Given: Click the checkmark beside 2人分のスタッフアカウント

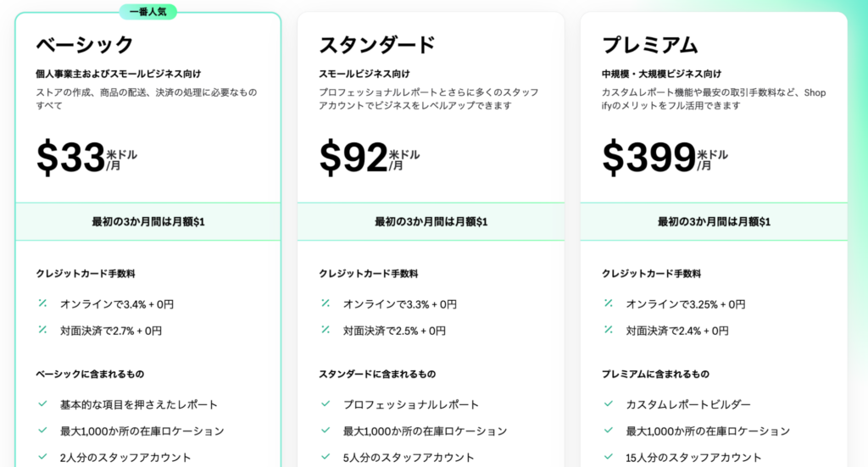Looking at the screenshot, I should pos(42,457).
